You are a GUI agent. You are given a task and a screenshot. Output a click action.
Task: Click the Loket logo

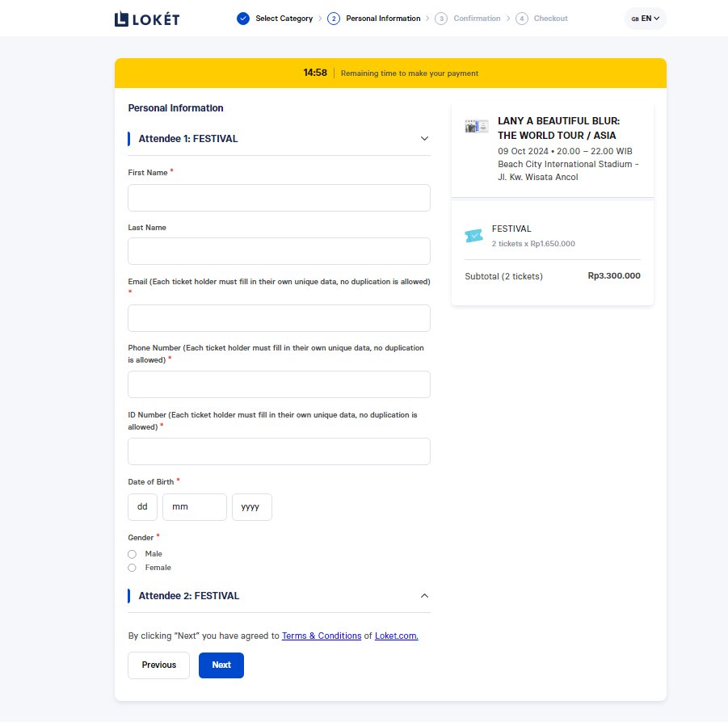[147, 19]
